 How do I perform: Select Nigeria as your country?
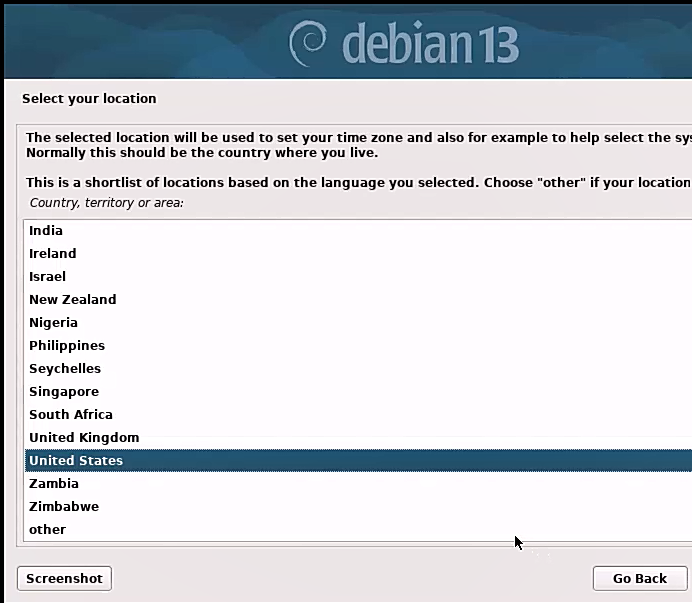coord(53,323)
